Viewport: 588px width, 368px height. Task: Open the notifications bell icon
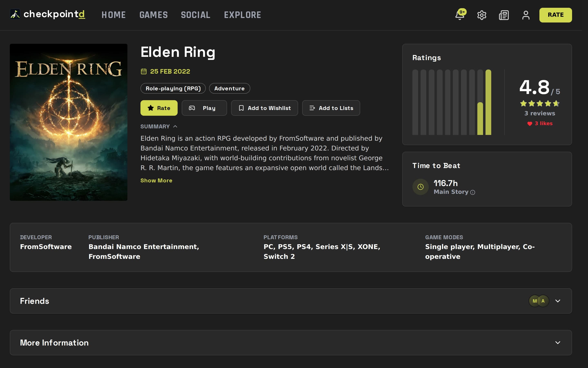[460, 15]
